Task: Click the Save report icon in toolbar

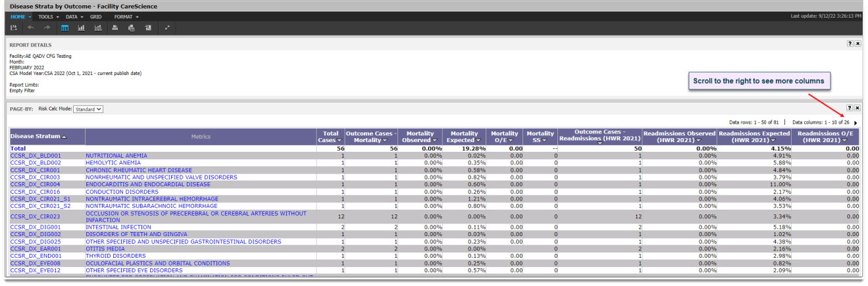Action: 14,28
